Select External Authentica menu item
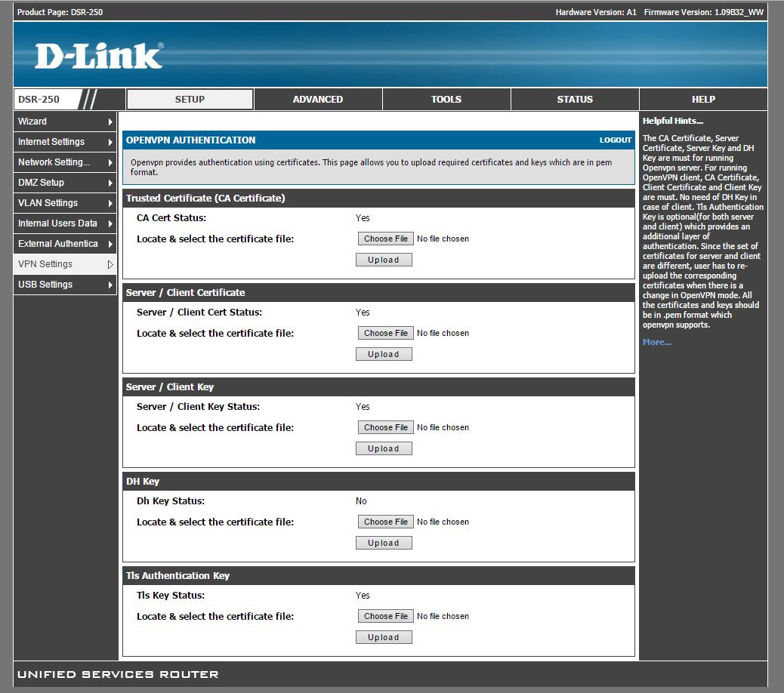Screen dimensions: 784x693 coord(65,244)
